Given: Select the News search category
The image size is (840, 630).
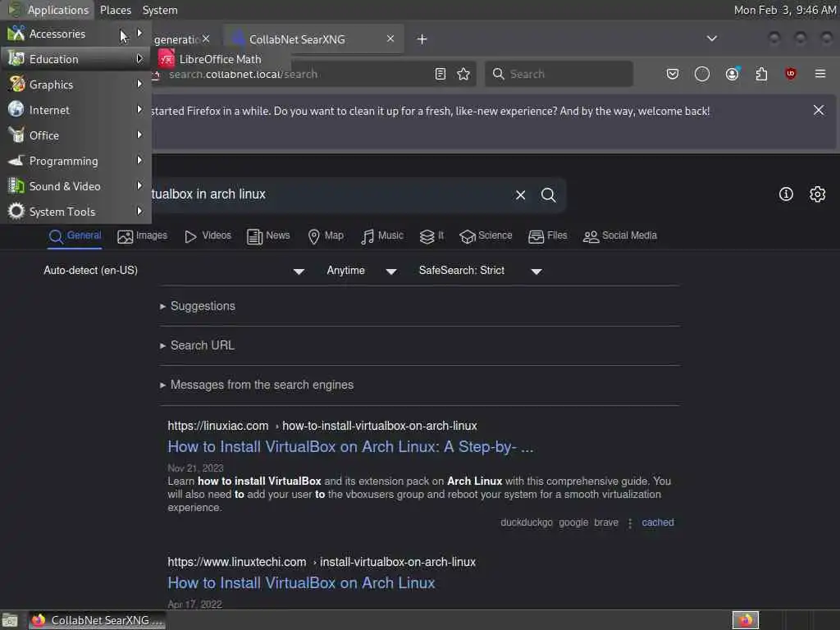Looking at the screenshot, I should pos(268,235).
